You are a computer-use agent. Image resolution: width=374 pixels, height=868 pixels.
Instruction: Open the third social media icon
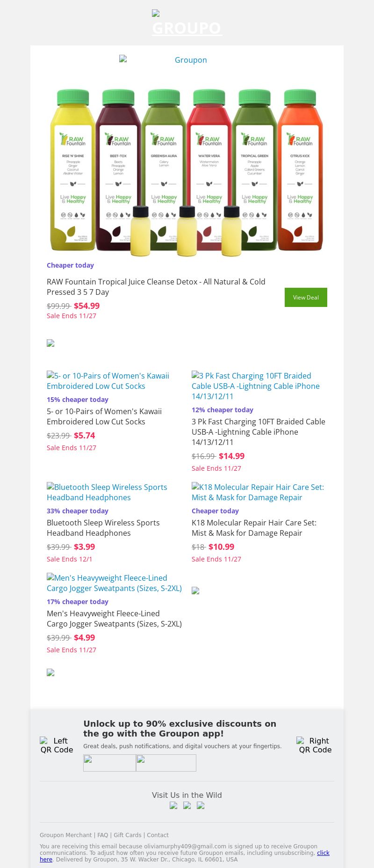pos(201,805)
